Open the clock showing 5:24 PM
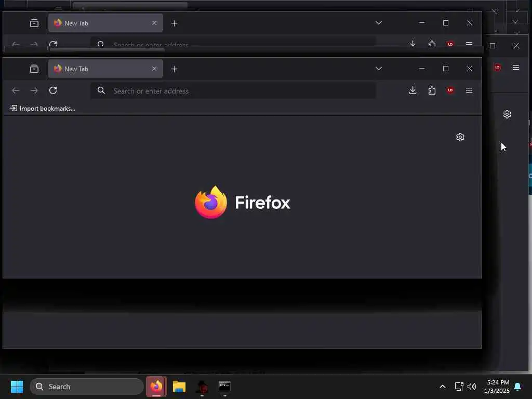This screenshot has height=399, width=532. point(497,387)
